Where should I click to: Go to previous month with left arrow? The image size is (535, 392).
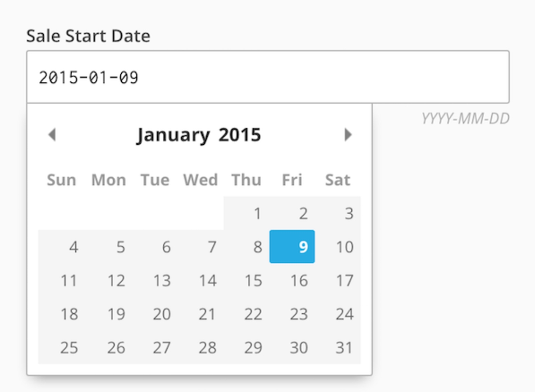(52, 135)
